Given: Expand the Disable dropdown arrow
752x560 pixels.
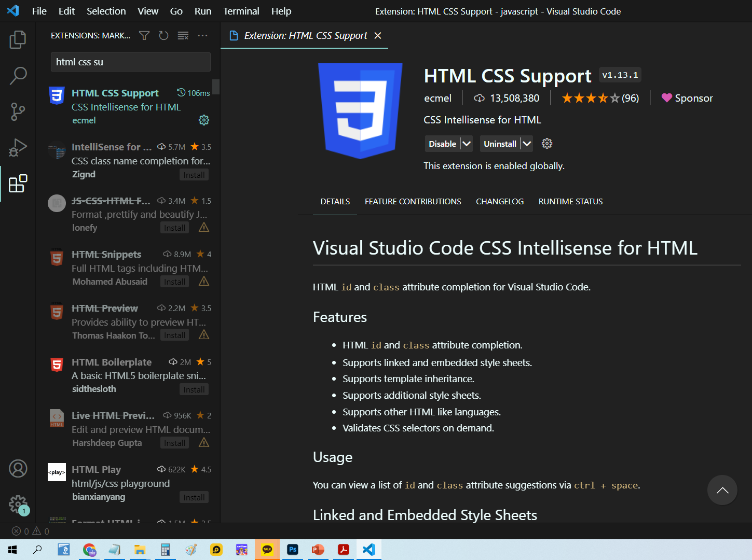Looking at the screenshot, I should (x=466, y=144).
